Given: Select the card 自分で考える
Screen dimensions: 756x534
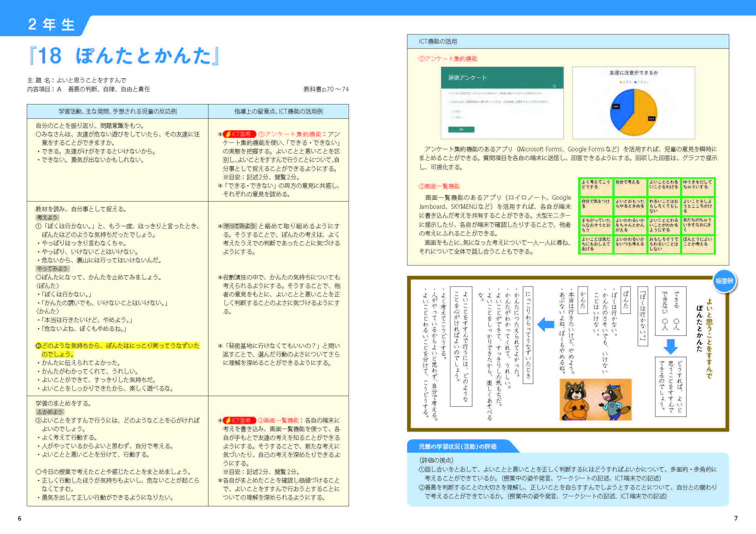Looking at the screenshot, I should pos(630,187).
